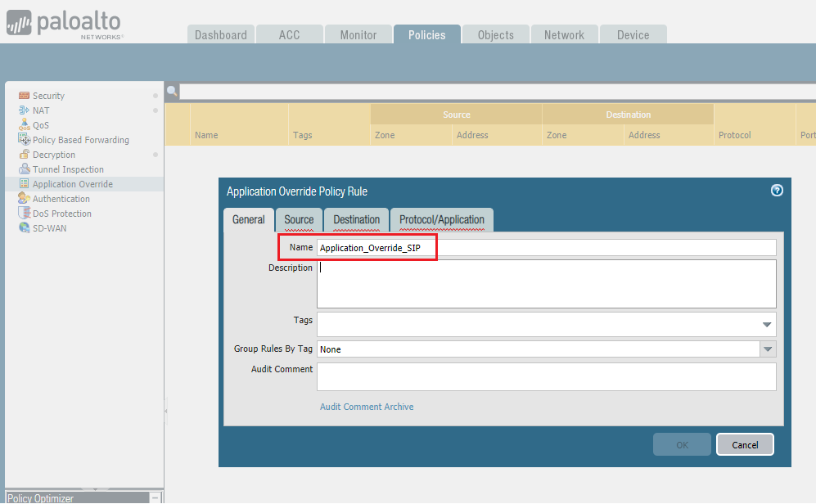816x504 pixels.
Task: Select Decryption in the policy tree
Action: (53, 155)
